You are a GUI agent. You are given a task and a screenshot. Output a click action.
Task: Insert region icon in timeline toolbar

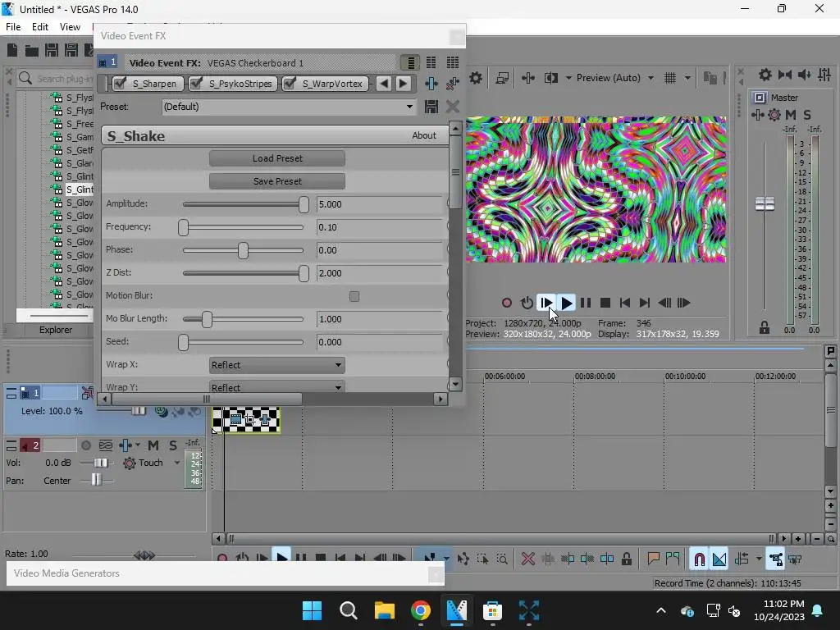tap(673, 559)
